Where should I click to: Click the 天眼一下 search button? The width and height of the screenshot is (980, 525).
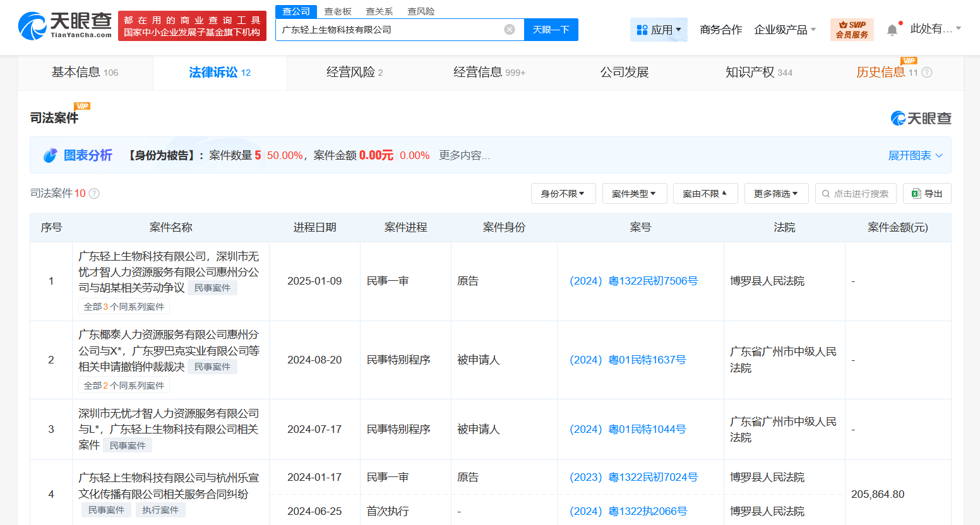(x=551, y=29)
